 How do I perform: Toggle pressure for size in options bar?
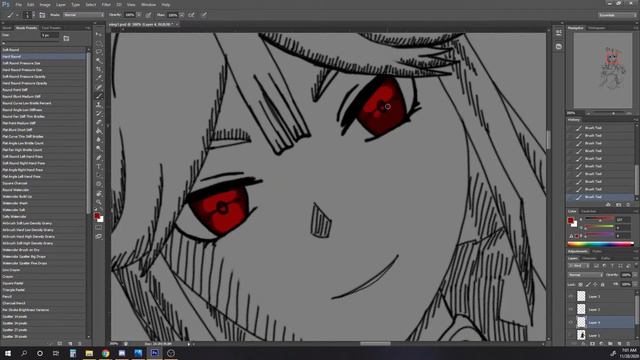pyautogui.click(x=204, y=15)
